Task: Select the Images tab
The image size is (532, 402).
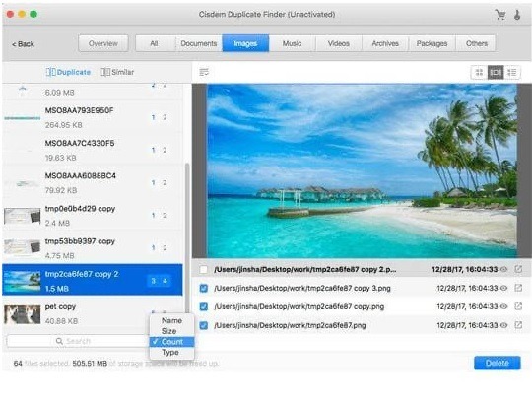Action: point(245,43)
